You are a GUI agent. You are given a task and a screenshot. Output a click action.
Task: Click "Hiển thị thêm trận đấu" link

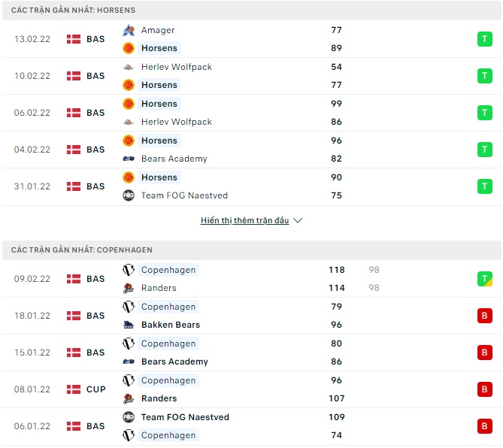[x=244, y=221]
